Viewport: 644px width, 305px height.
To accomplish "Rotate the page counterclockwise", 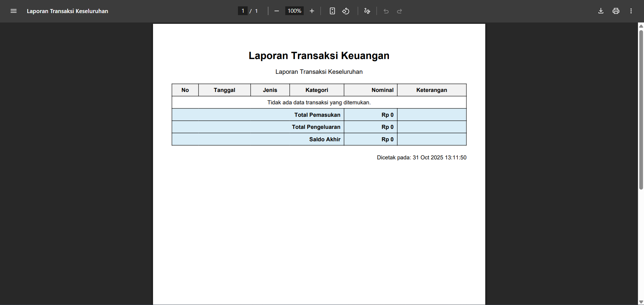I will (x=346, y=11).
